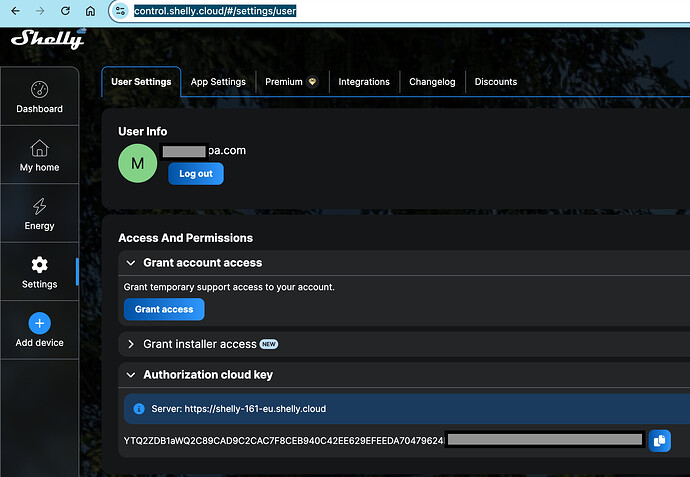Viewport: 690px width, 477px height.
Task: Click the Shelly logo
Action: (48, 39)
